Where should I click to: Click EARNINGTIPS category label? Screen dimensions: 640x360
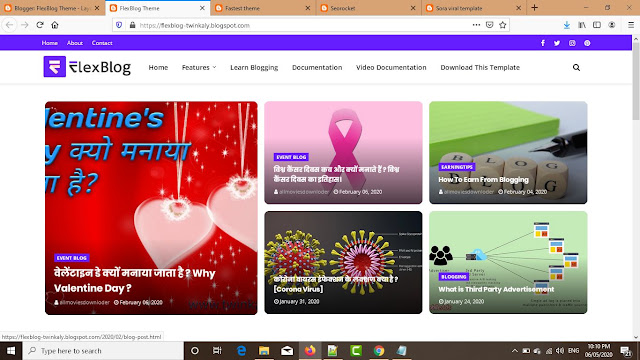[457, 167]
